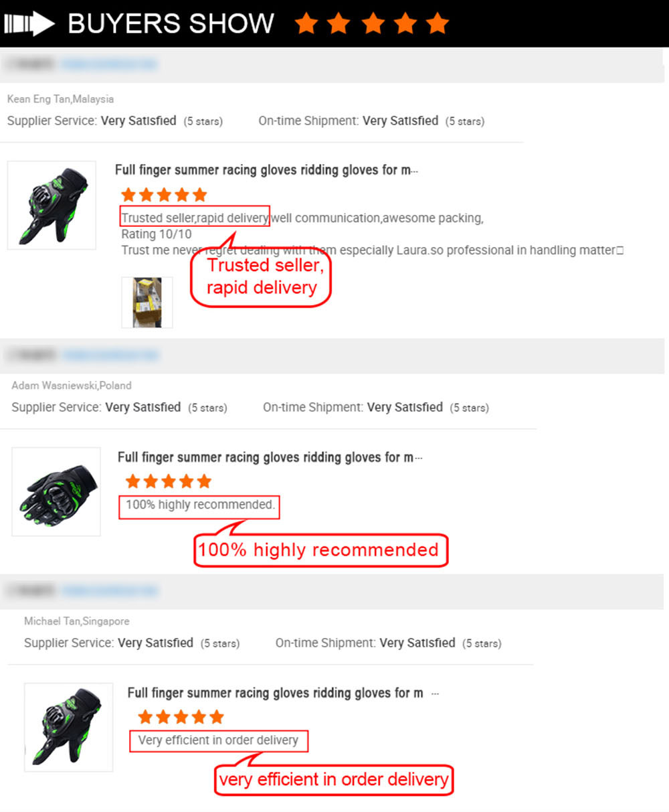Click the first orange star in header
This screenshot has height=812, width=669.
tap(306, 23)
